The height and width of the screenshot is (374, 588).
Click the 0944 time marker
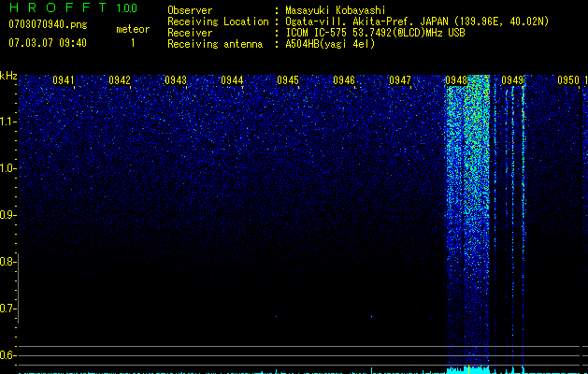[x=232, y=80]
